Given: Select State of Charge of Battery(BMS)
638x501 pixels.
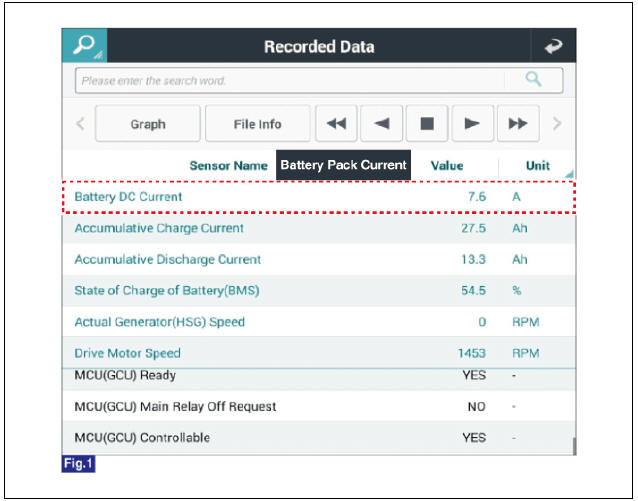Looking at the screenshot, I should coord(319,291).
